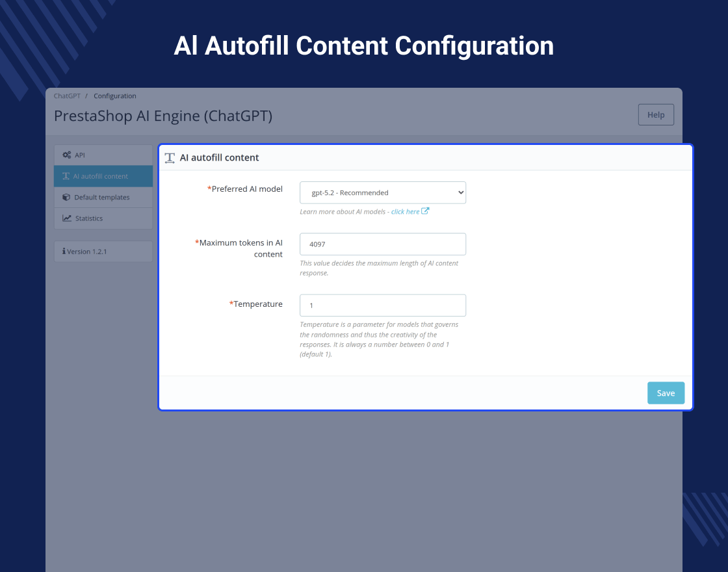Viewport: 728px width, 572px height.
Task: Click the maximum length help text
Action: click(x=379, y=268)
